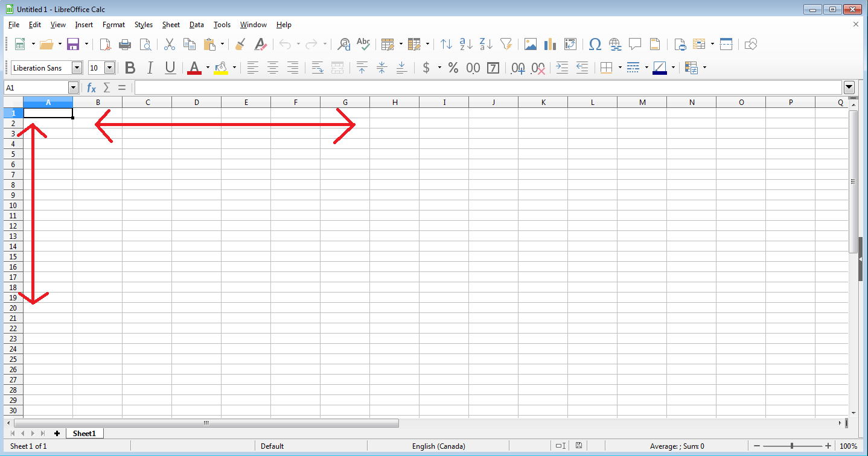Insert special character with Omega icon
The image size is (868, 456).
point(595,44)
